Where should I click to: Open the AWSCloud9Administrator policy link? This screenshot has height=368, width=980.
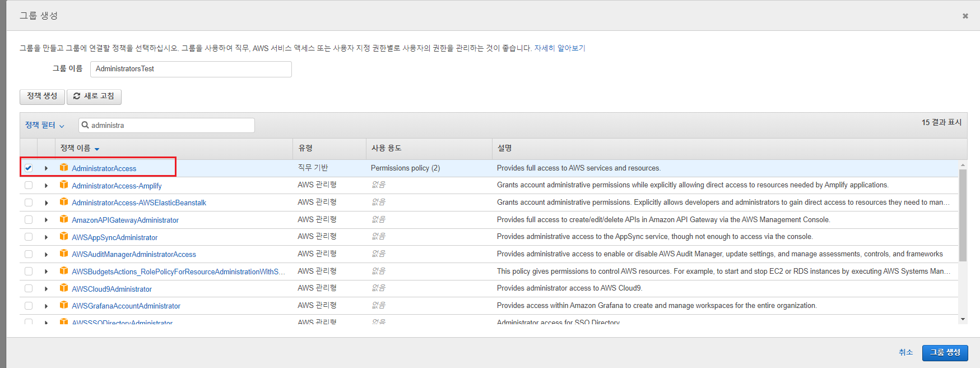pos(112,289)
